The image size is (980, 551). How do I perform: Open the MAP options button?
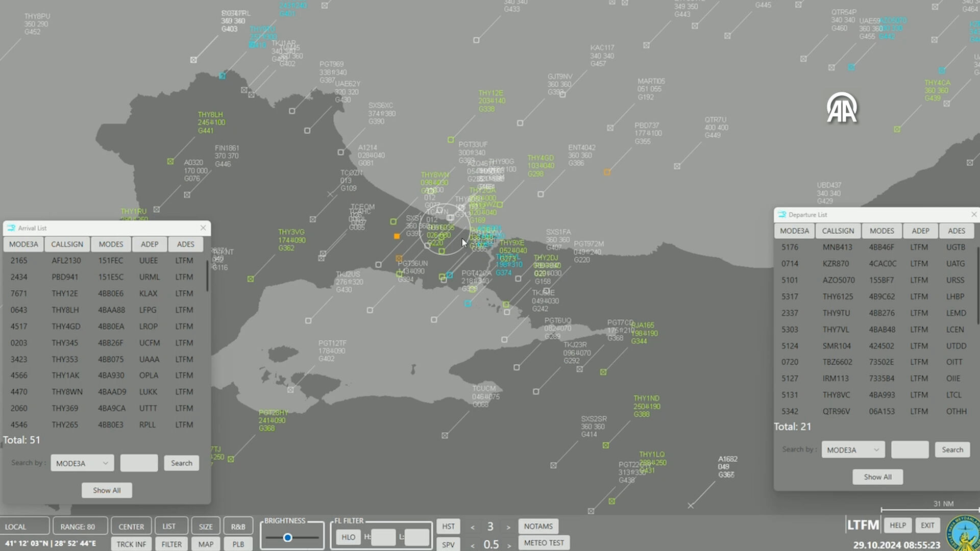pyautogui.click(x=206, y=544)
